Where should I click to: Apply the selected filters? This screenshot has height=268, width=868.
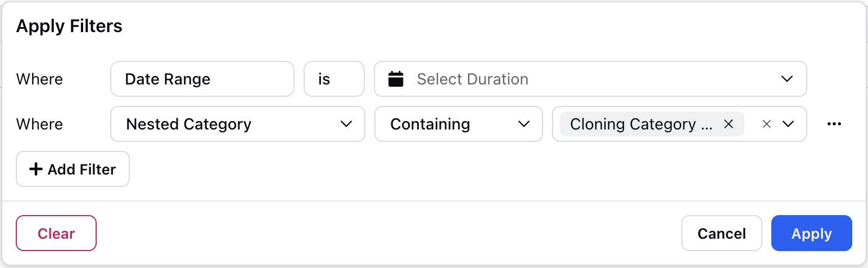point(812,234)
